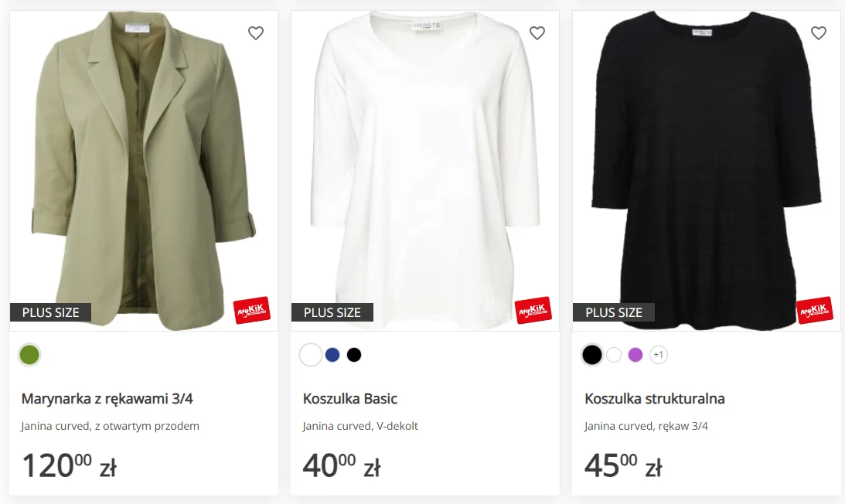Select the white swatch on Koszulka Basic
Viewport: 845px width, 504px height.
311,354
